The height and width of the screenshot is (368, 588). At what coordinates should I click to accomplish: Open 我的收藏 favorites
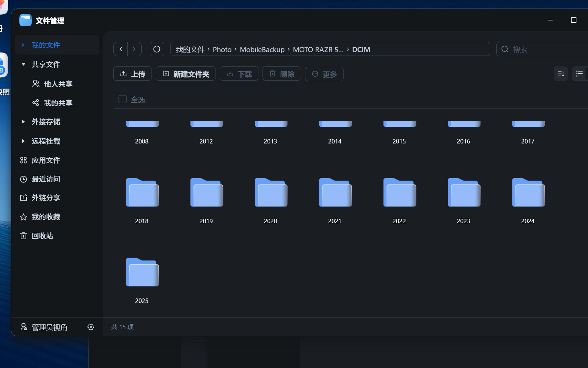click(x=46, y=217)
